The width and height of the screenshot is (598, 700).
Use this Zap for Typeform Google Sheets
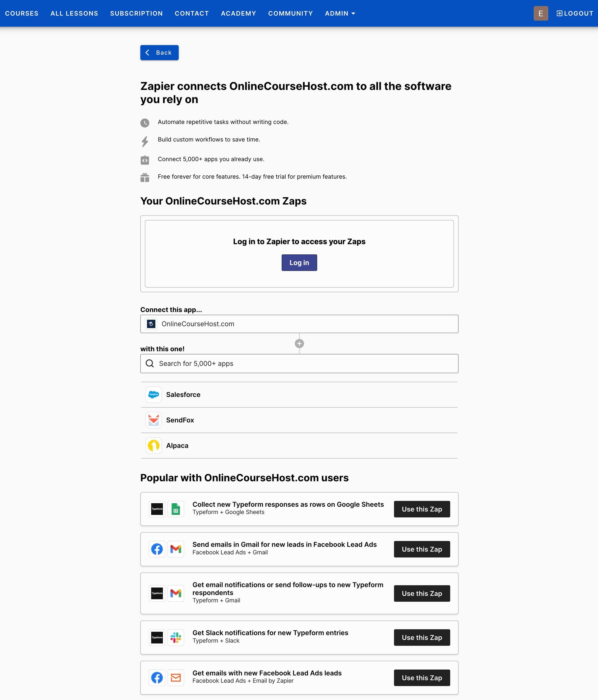[422, 509]
